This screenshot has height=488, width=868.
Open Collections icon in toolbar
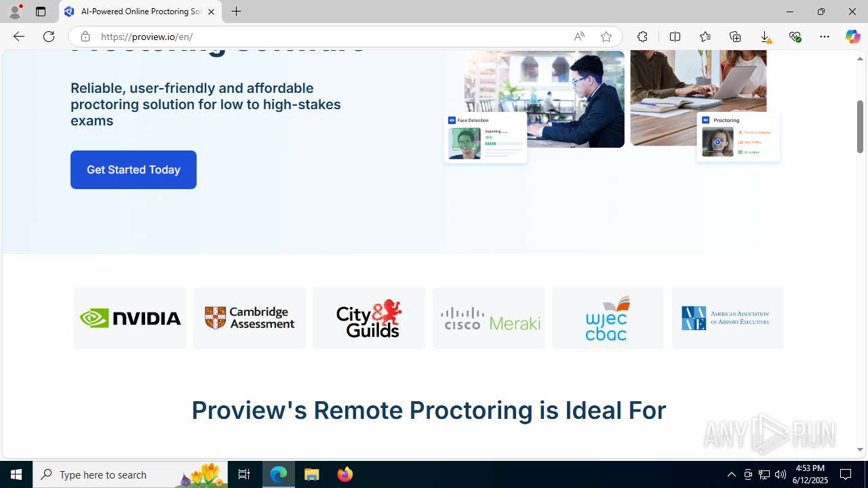point(735,37)
